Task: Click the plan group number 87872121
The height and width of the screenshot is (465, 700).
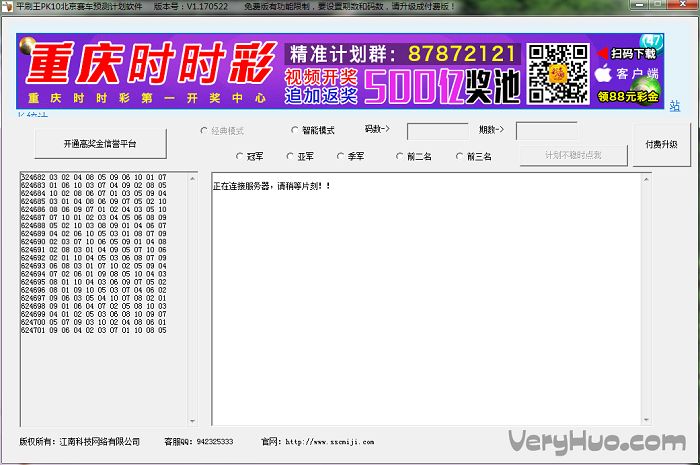Action: tap(461, 54)
